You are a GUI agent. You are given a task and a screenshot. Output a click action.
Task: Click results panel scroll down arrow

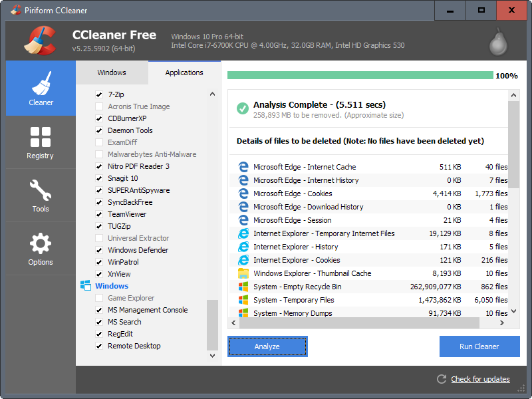tap(513, 311)
